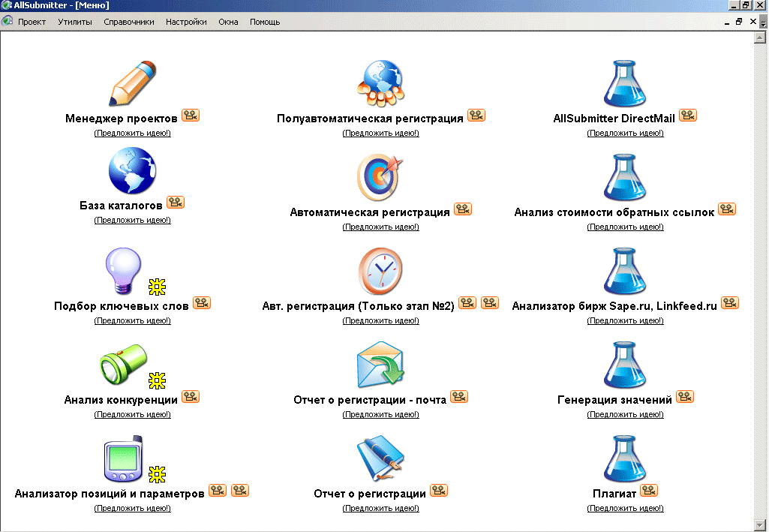Screen dimensions: 769x532
Task: Click the scrollbar down arrow
Action: pos(760,526)
